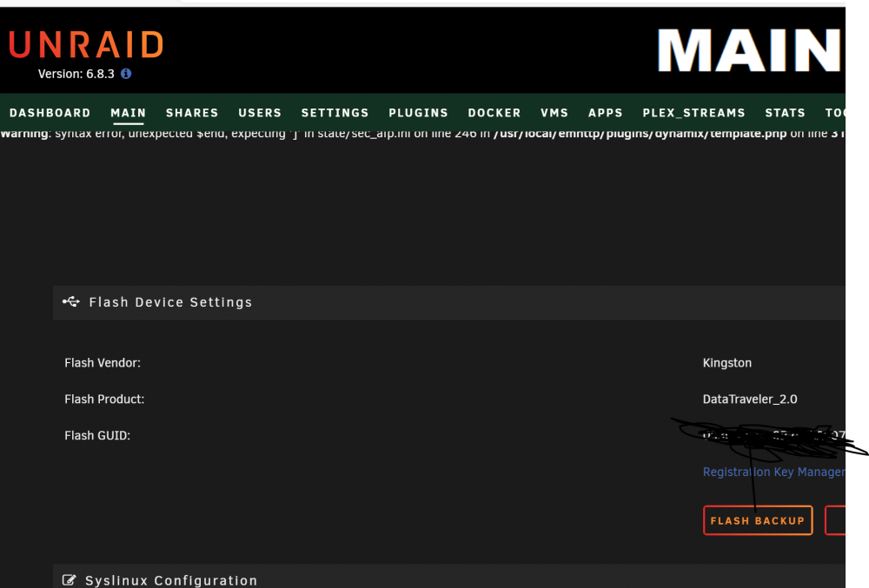Image resolution: width=869 pixels, height=588 pixels.
Task: Go to the Stats tab
Action: click(785, 113)
